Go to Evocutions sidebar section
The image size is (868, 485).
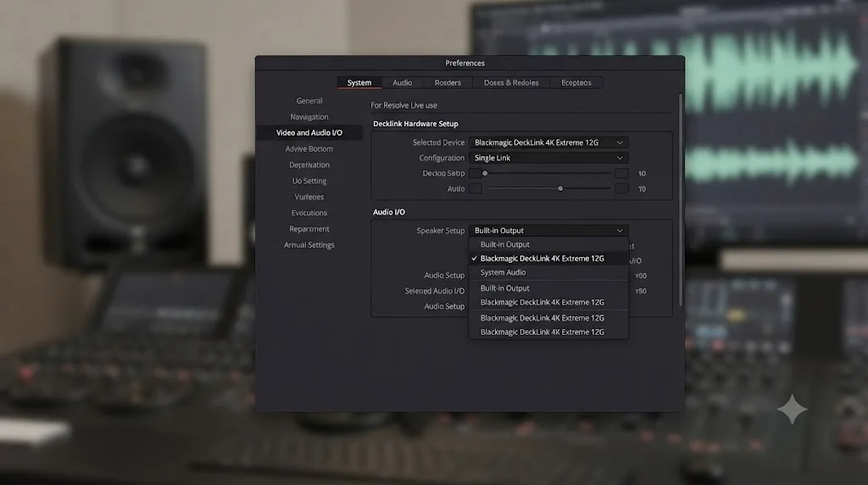click(309, 213)
